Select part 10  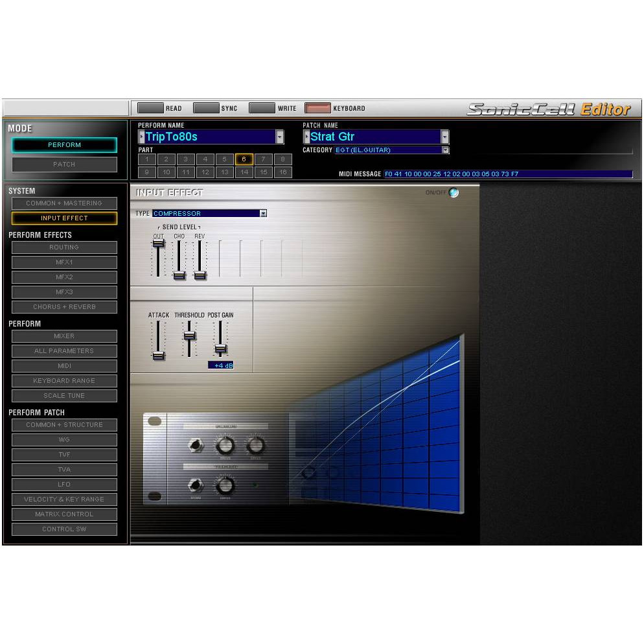tap(167, 172)
